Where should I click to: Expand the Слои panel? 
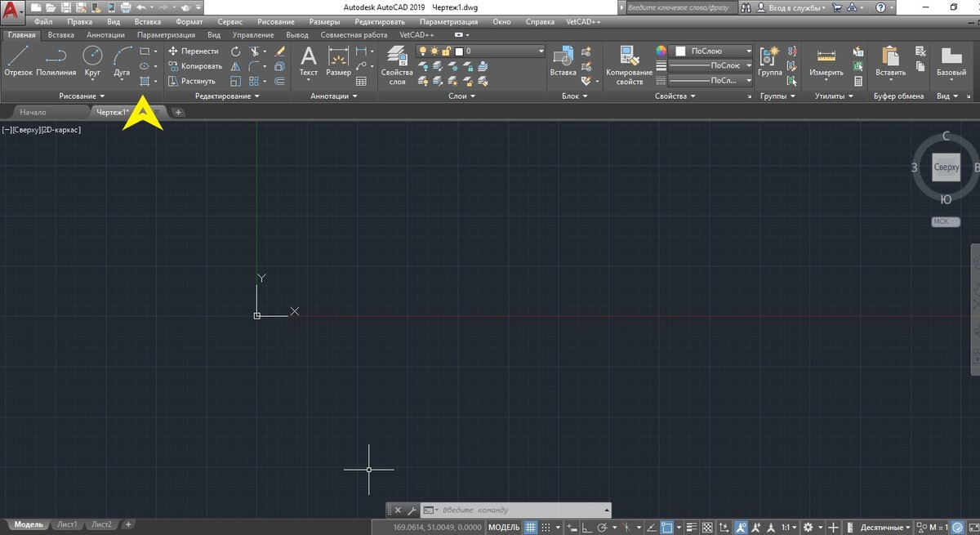(462, 96)
